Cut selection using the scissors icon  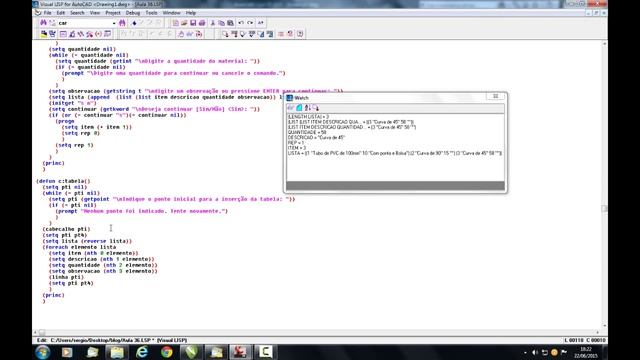pos(213,23)
